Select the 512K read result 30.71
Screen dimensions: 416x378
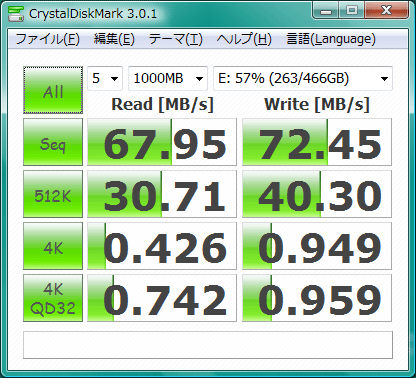[162, 194]
